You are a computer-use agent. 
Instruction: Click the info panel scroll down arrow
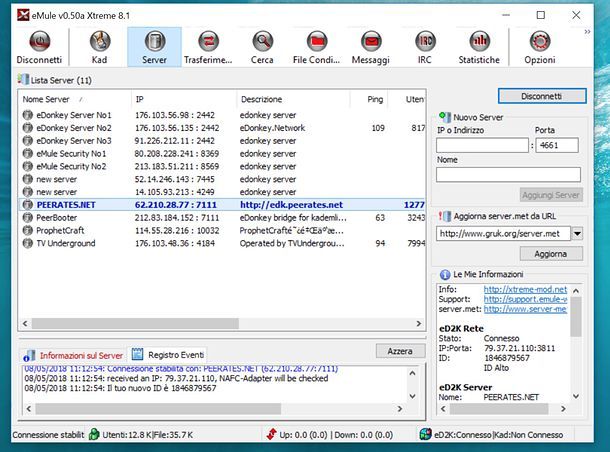[x=576, y=396]
